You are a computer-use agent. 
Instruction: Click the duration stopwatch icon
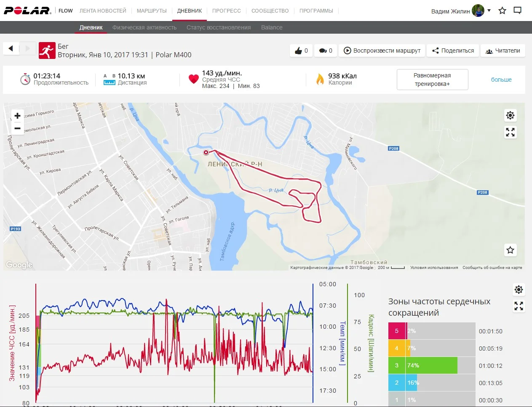(25, 79)
